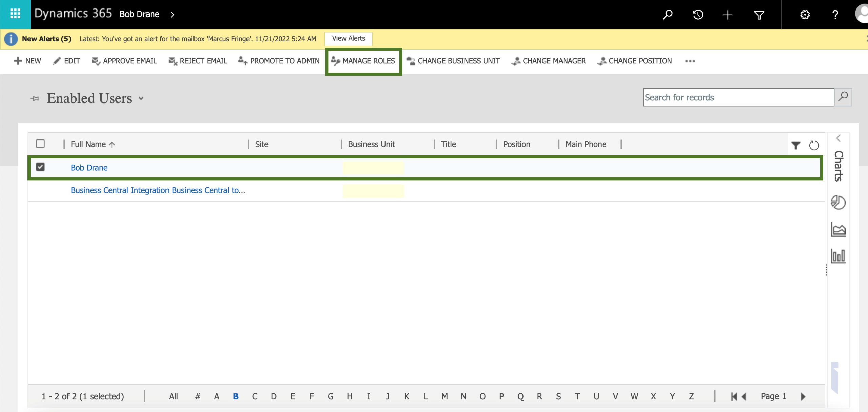The height and width of the screenshot is (412, 868).
Task: Open the area chart icon
Action: [838, 229]
